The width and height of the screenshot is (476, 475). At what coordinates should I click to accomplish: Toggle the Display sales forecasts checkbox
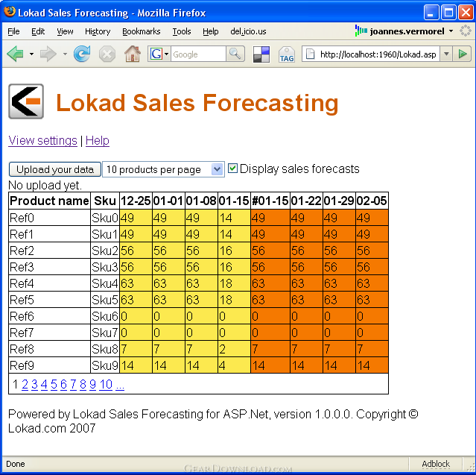(x=232, y=168)
